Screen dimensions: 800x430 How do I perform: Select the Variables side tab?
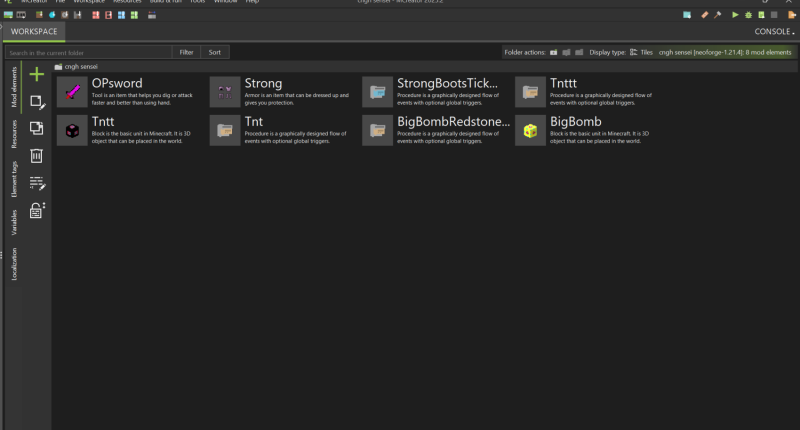[14, 222]
